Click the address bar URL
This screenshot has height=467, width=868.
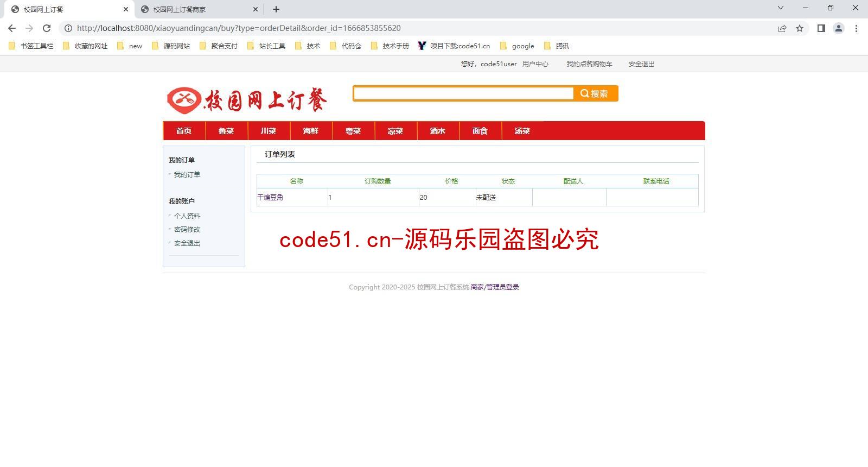[x=239, y=28]
